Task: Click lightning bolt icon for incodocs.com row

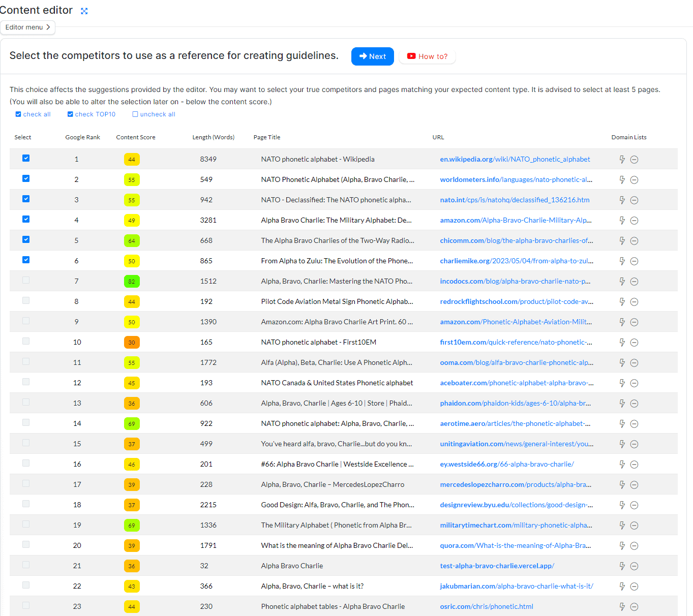Action: pyautogui.click(x=622, y=282)
